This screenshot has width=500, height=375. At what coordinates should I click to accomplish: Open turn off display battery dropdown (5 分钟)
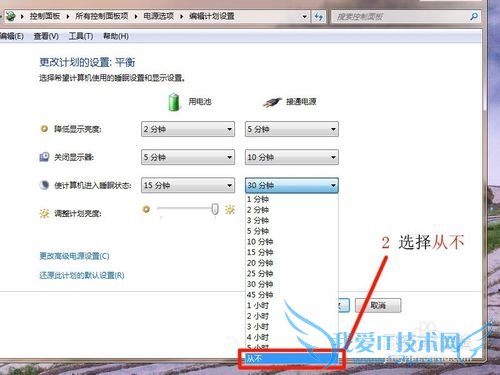188,157
